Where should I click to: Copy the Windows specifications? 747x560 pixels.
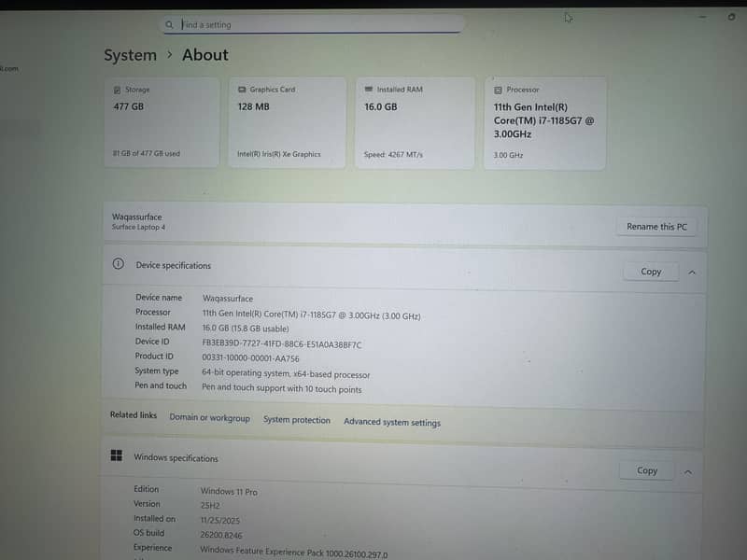[646, 470]
